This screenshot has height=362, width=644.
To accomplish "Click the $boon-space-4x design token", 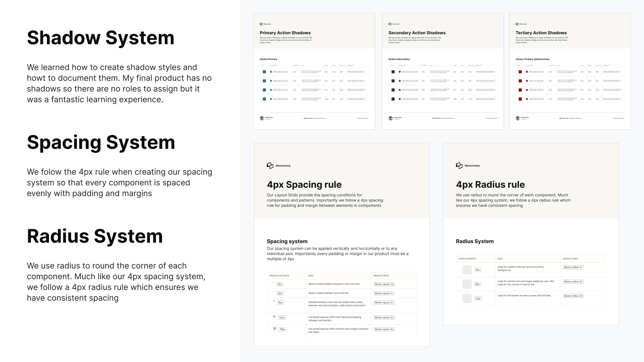I will (384, 329).
